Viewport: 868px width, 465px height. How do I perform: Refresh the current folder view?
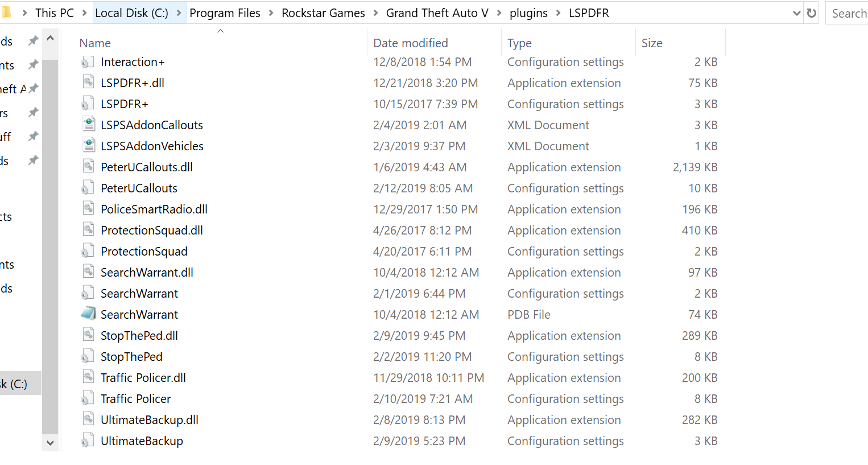(812, 13)
